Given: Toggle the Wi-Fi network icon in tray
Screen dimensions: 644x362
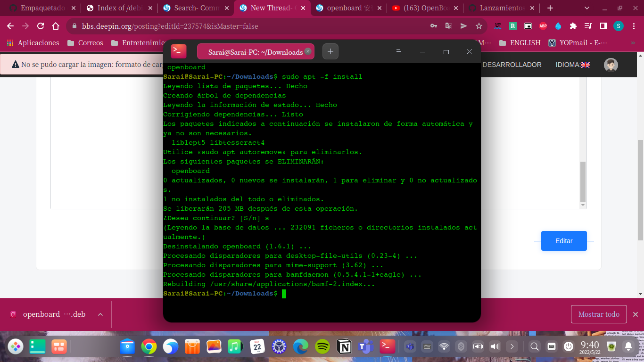Looking at the screenshot, I should (444, 347).
